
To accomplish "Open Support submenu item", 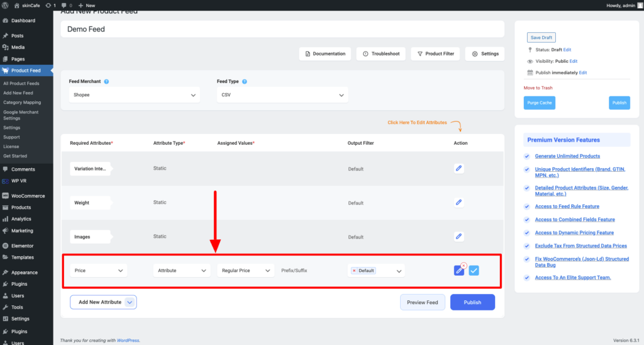I will click(11, 137).
